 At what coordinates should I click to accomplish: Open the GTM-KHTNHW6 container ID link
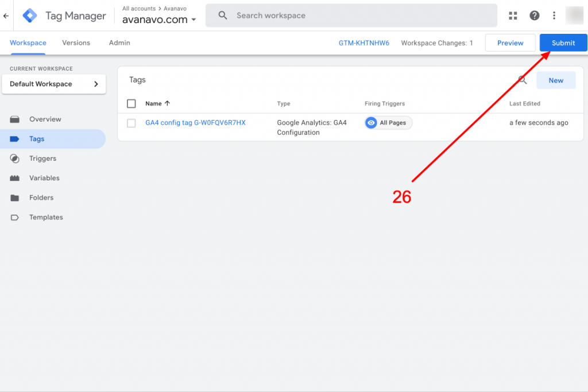pos(363,43)
